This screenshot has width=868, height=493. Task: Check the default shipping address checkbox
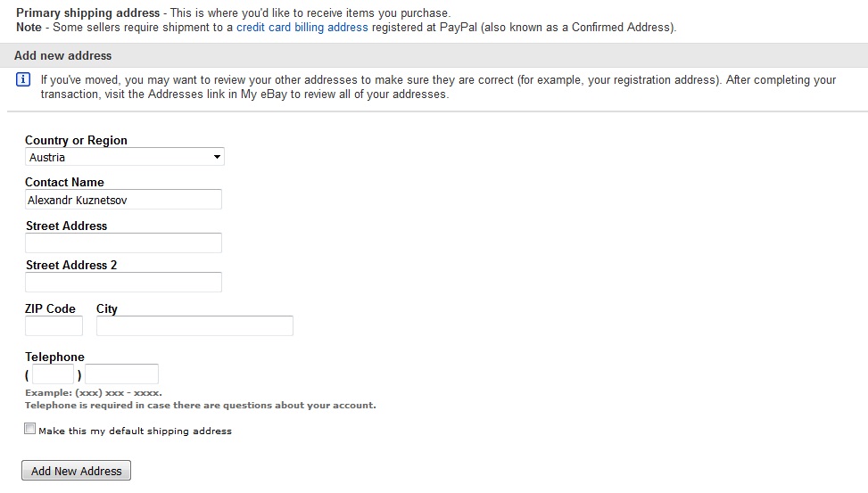tap(30, 429)
